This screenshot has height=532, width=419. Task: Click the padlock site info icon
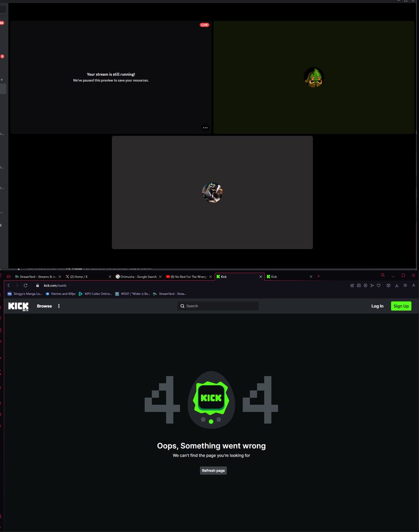38,286
